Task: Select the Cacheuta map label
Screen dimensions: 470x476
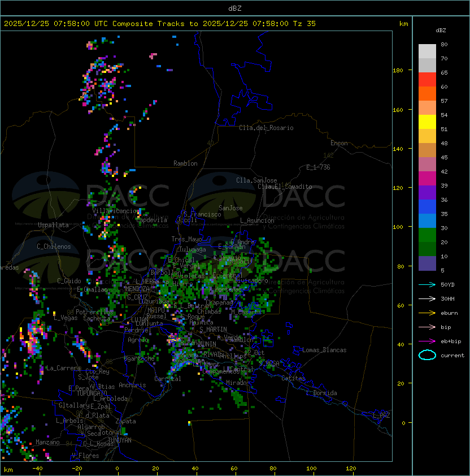Action: 97,318
